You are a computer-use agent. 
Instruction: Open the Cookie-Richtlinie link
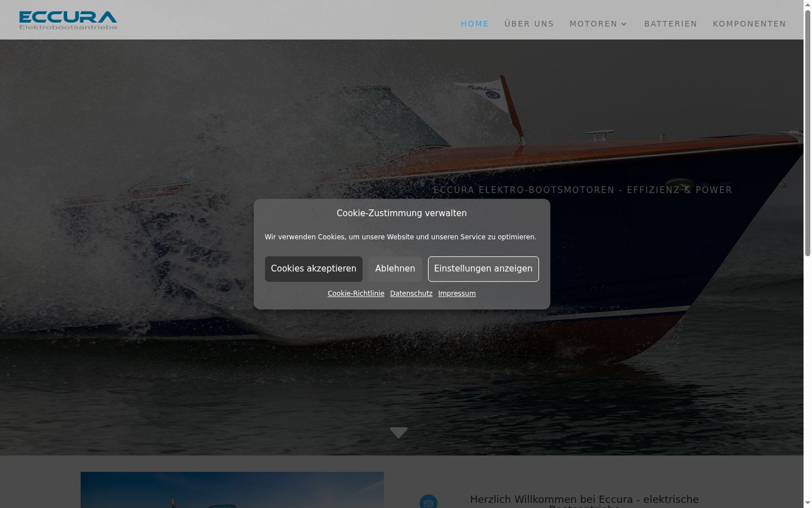(356, 294)
